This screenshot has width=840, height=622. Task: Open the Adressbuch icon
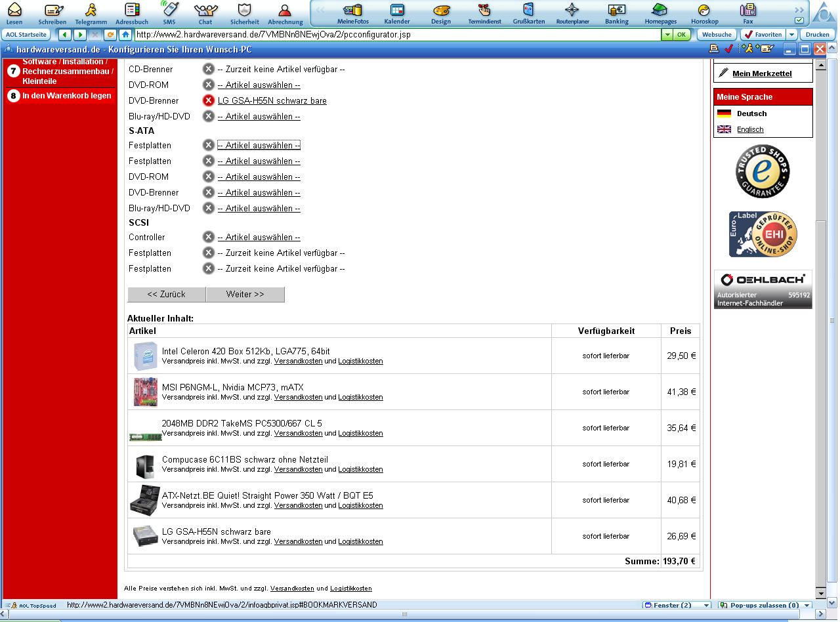point(132,12)
